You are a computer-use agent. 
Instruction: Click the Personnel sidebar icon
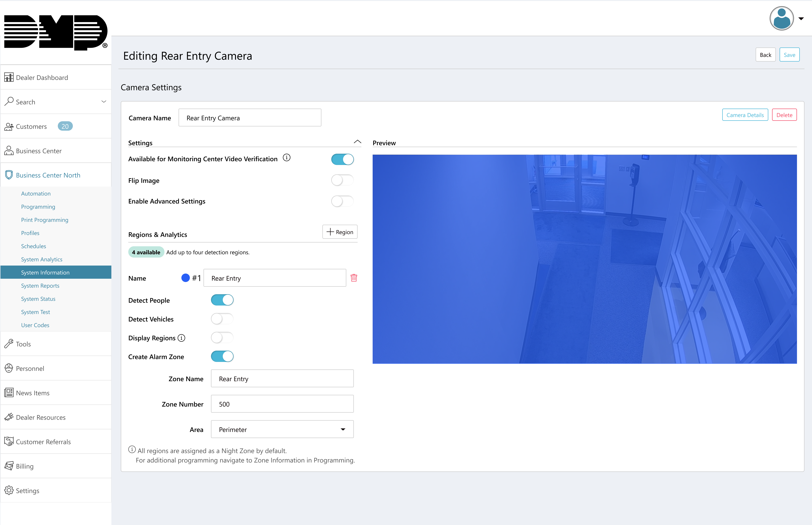click(x=9, y=368)
